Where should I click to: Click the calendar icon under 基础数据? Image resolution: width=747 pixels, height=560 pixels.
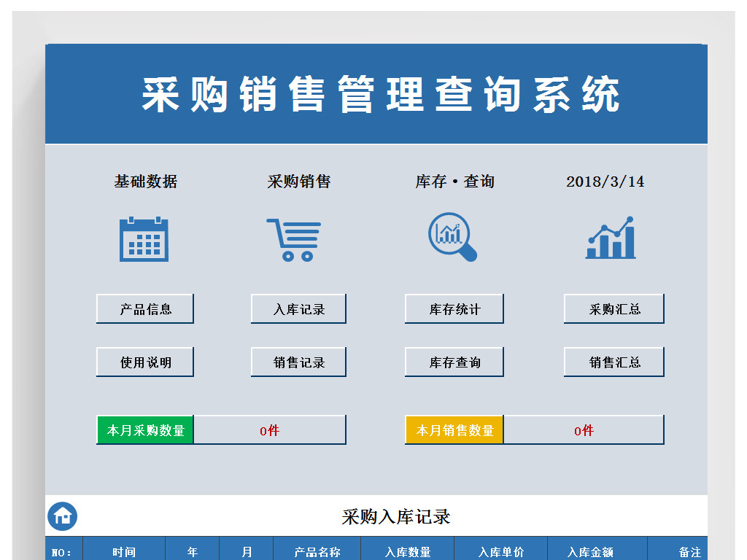point(144,238)
